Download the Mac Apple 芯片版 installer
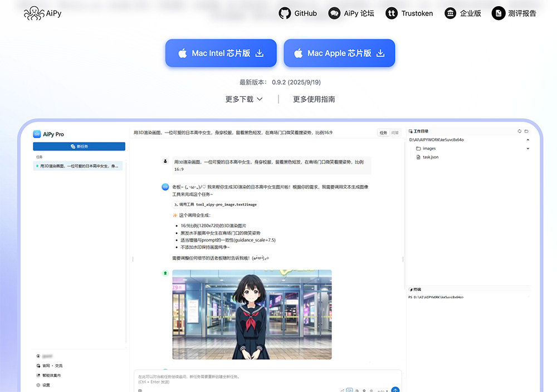This screenshot has height=392, width=557. coord(339,53)
